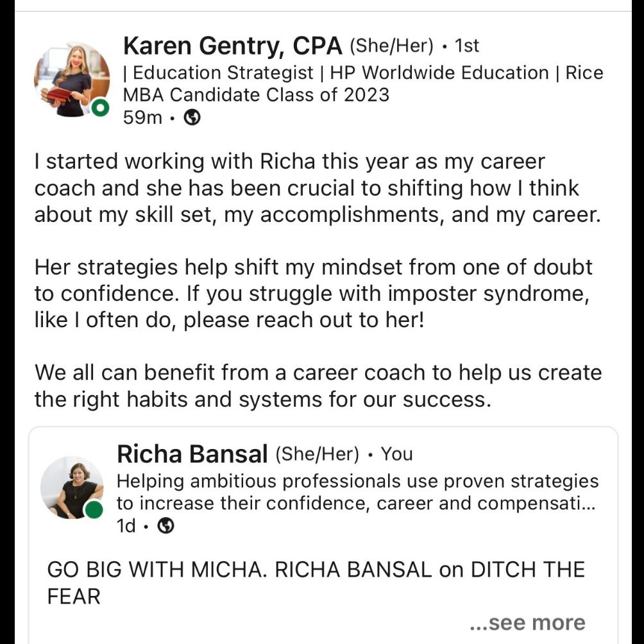This screenshot has height=644, width=644.
Task: Click Richa's headline about ambitious professionals
Action: tap(357, 492)
